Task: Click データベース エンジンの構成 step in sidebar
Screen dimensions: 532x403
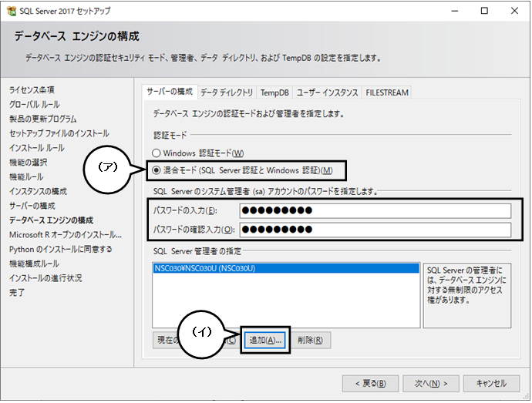Action: pyautogui.click(x=51, y=220)
